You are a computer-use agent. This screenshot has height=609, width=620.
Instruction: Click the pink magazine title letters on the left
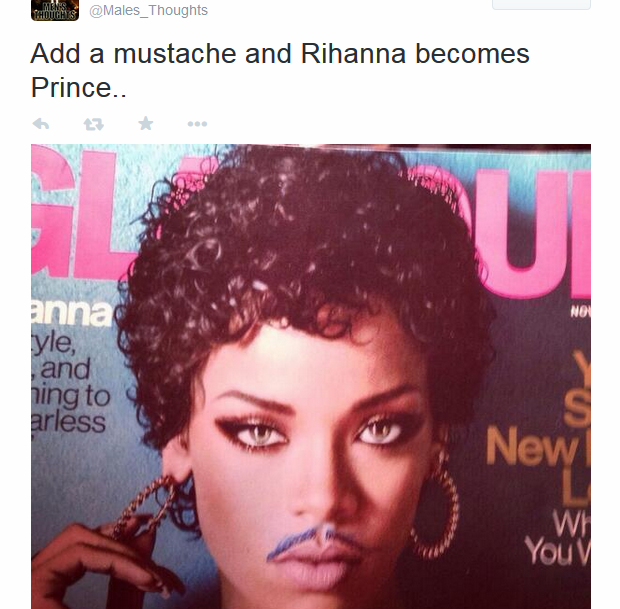(80, 220)
